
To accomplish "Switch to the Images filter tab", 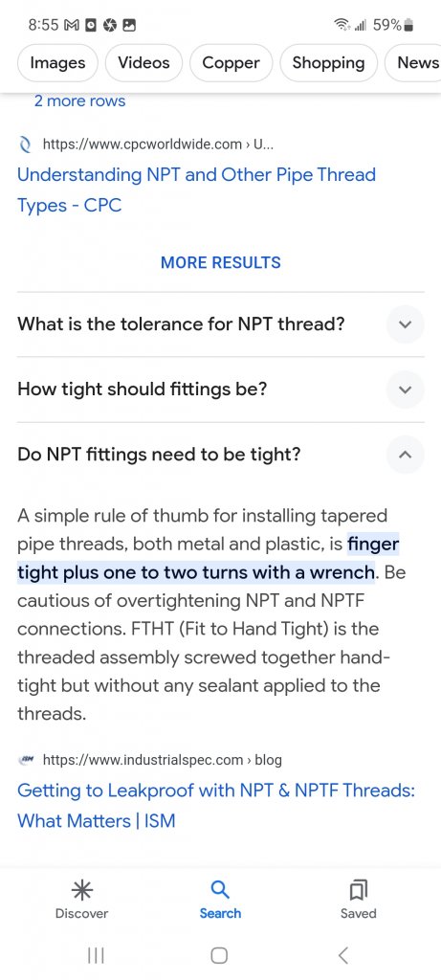I will 57,63.
